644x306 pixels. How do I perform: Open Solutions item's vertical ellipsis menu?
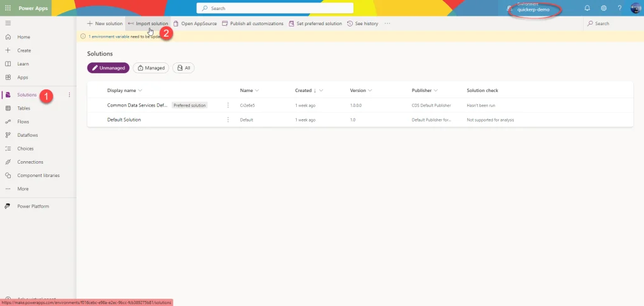pyautogui.click(x=69, y=95)
